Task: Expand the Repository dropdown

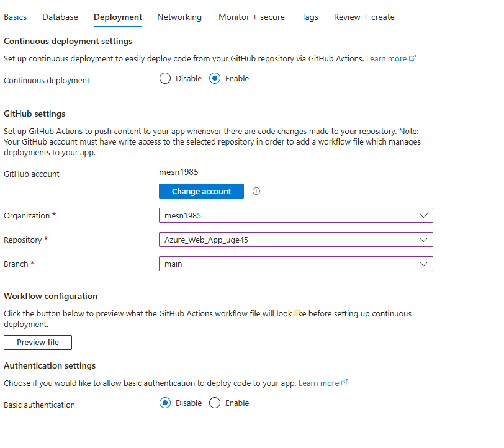Action: [295, 240]
